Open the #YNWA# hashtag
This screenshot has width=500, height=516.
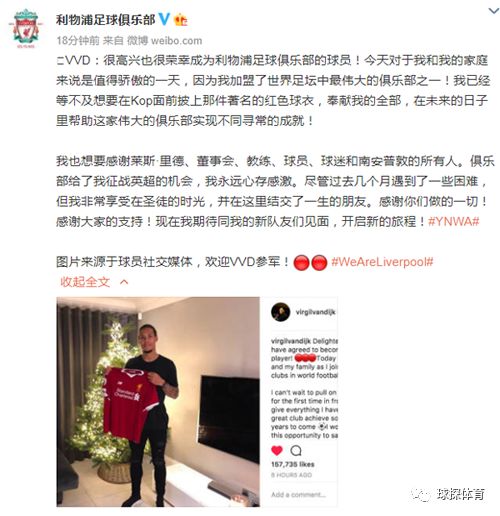(x=454, y=221)
